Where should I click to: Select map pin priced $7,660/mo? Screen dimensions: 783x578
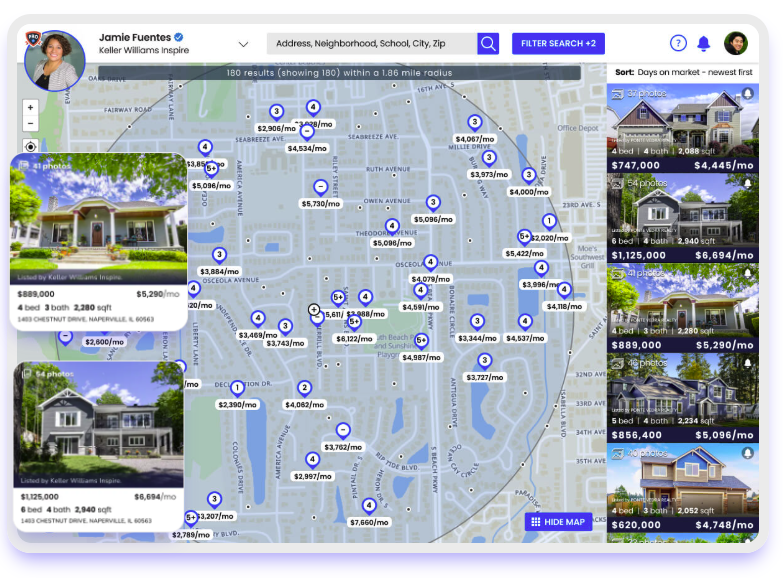369,506
